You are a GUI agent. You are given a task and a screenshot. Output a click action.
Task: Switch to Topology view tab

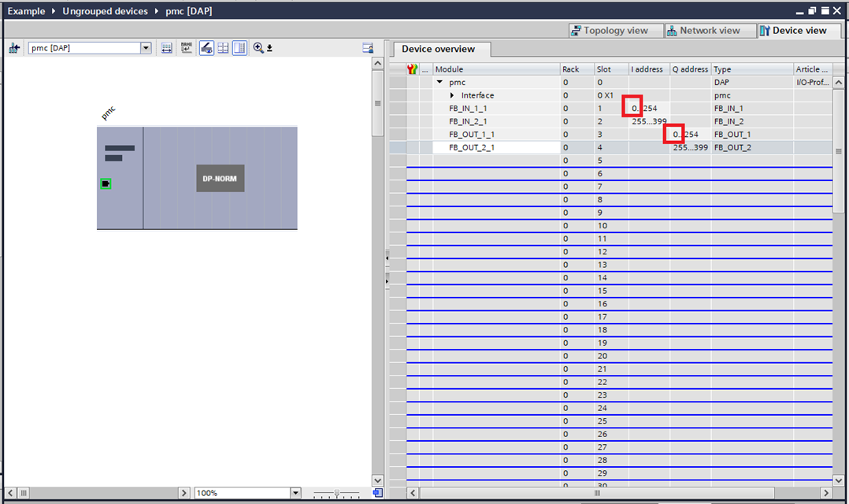point(609,31)
